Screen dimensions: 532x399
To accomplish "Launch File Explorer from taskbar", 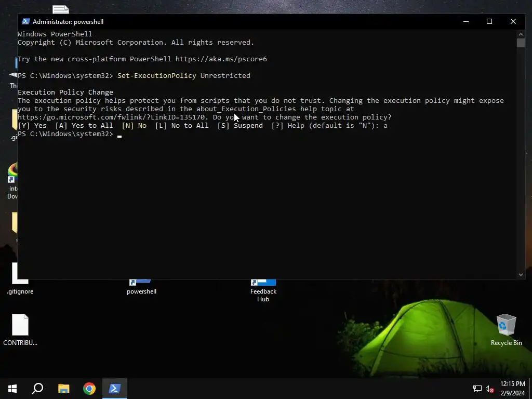I will [63, 389].
